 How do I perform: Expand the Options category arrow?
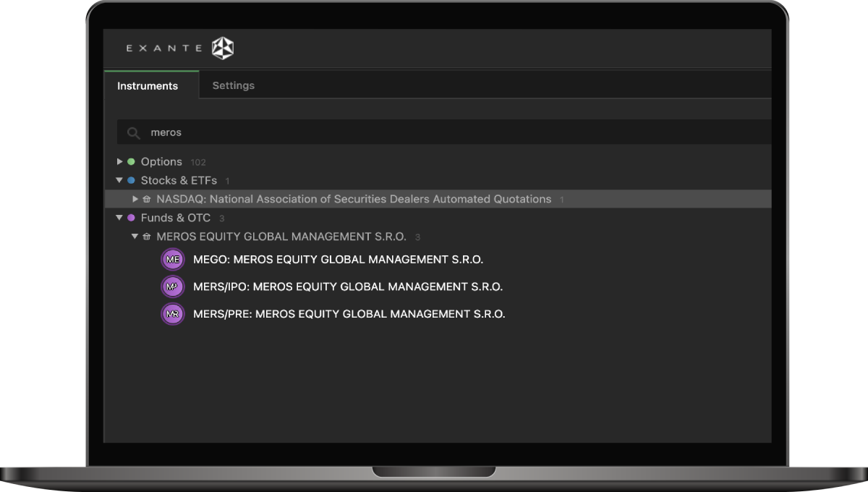[119, 161]
